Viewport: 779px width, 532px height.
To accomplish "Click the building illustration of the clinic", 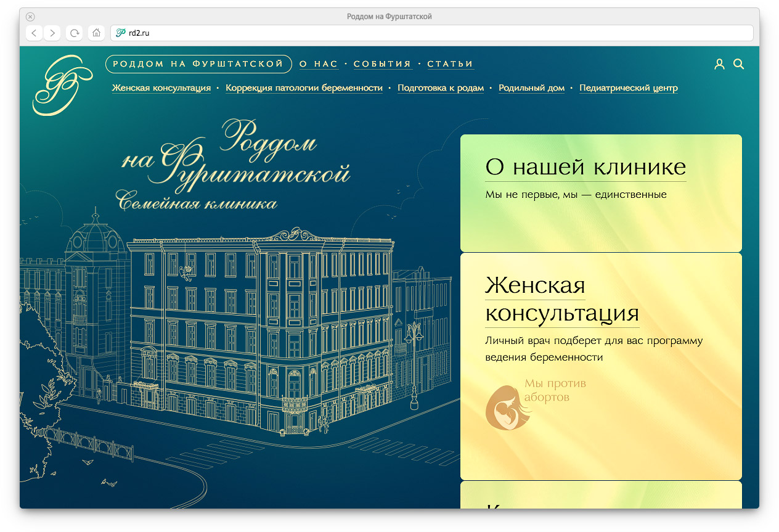I will coord(259,333).
